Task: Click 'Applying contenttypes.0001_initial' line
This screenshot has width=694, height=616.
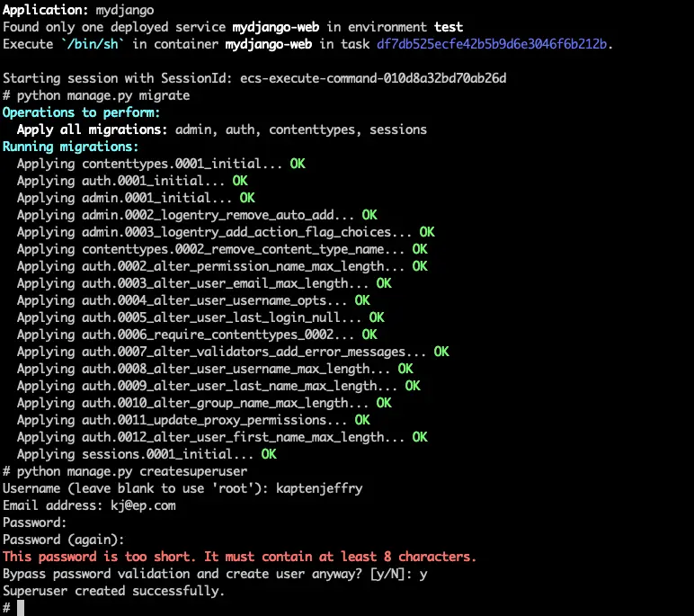Action: (x=161, y=164)
